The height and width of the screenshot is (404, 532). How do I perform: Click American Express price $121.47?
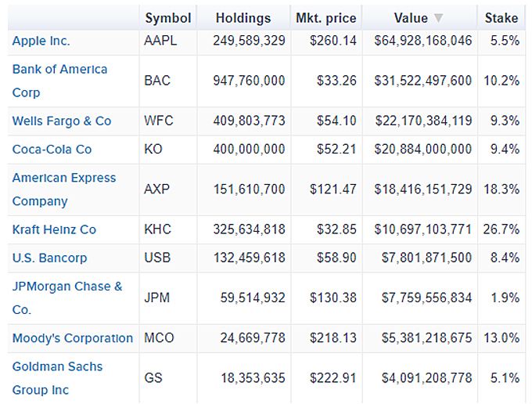(333, 189)
